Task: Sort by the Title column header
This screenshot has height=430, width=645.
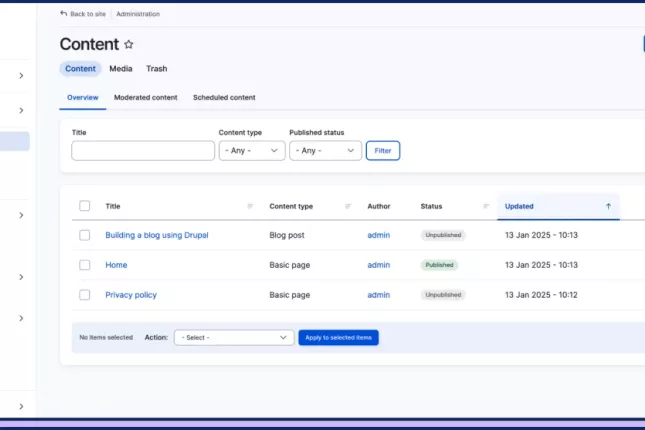Action: (113, 206)
